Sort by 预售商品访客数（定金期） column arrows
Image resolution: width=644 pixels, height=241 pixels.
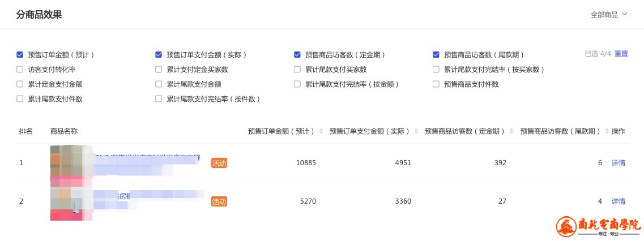511,131
